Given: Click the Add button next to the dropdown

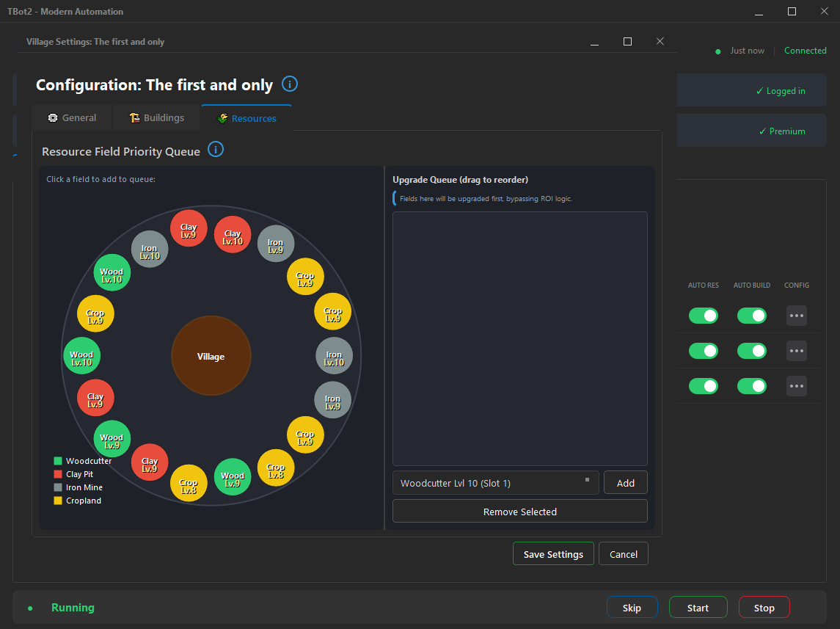Looking at the screenshot, I should 625,483.
